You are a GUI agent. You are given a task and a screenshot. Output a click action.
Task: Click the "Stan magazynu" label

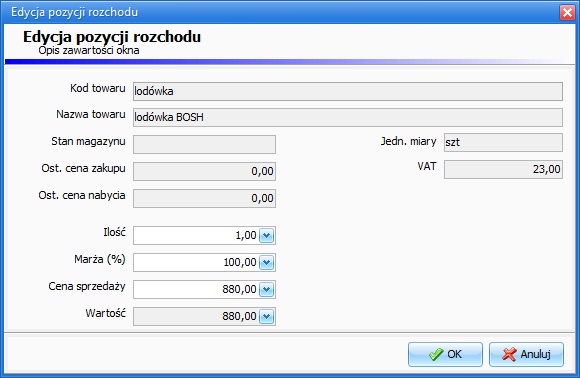pyautogui.click(x=88, y=141)
